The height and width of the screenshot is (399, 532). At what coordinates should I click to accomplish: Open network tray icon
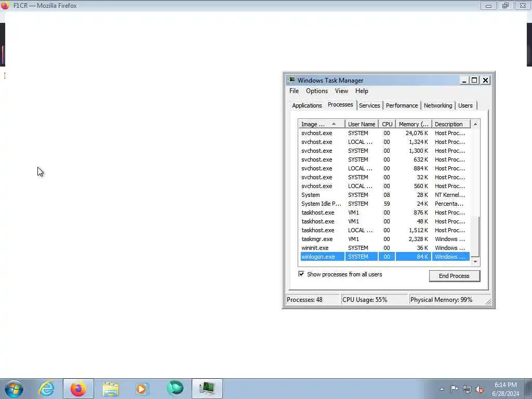tap(467, 390)
